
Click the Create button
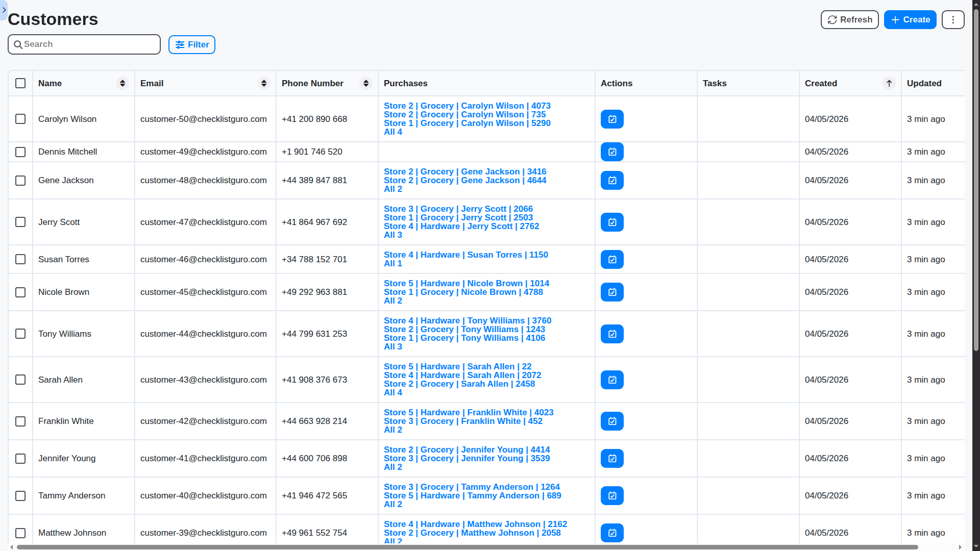tap(910, 19)
